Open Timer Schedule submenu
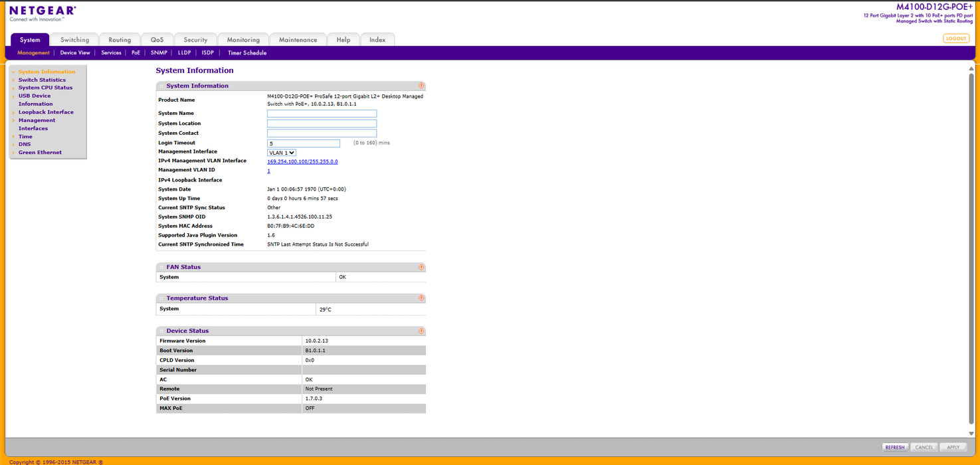The height and width of the screenshot is (465, 980). tap(247, 53)
